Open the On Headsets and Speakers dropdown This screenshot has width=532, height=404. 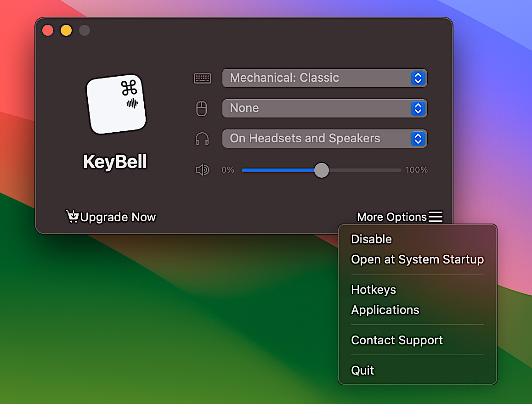point(324,139)
